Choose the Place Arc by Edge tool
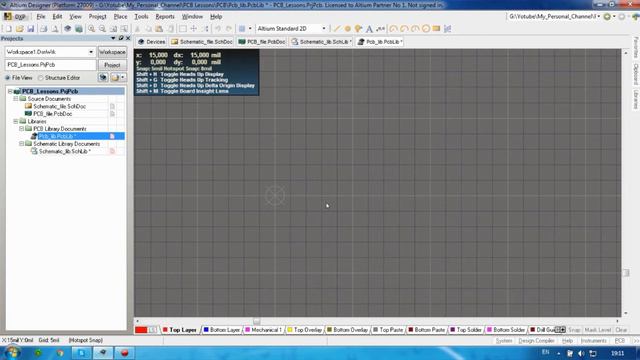The image size is (640, 360). [404, 29]
